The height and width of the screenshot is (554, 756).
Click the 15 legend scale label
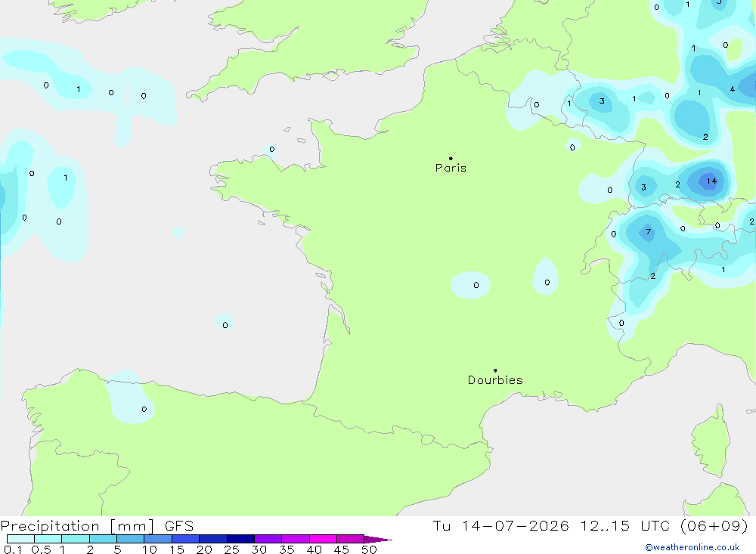(x=177, y=549)
